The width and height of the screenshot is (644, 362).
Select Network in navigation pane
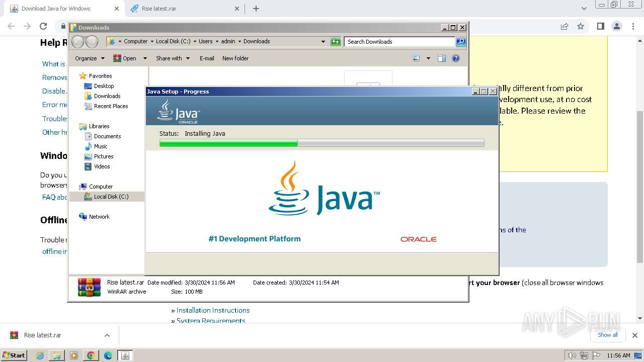[99, 217]
